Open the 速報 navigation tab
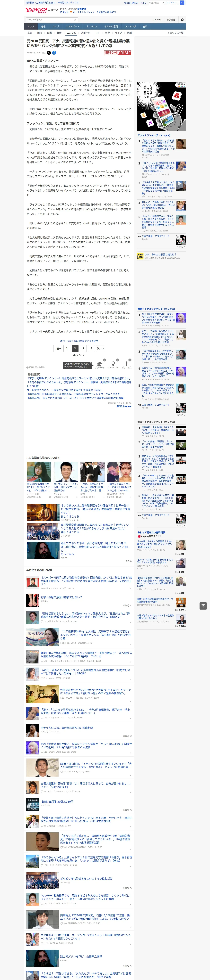This screenshot has width=210, height=980. pos(43,26)
